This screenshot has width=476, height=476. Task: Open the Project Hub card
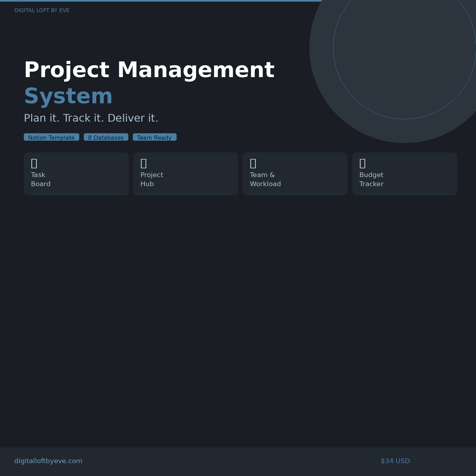click(186, 174)
